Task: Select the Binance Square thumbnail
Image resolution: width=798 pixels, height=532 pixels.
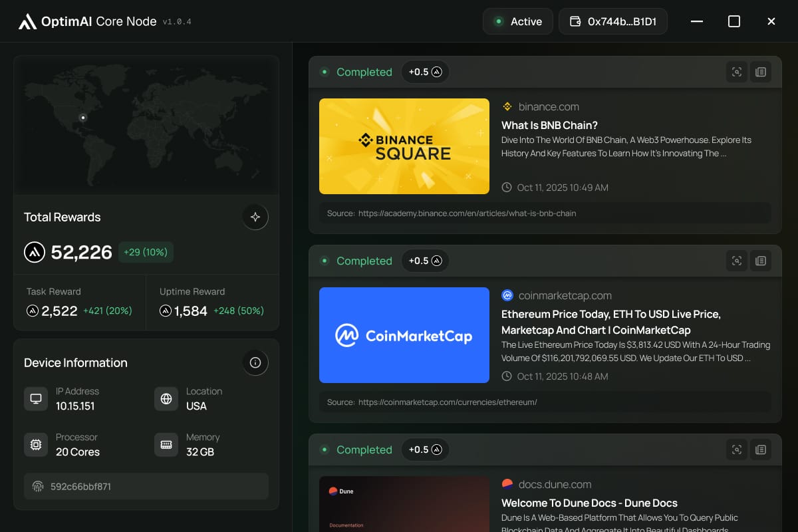Action: (404, 146)
